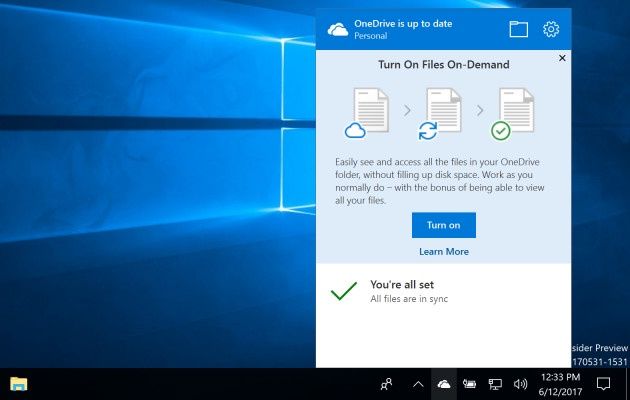The width and height of the screenshot is (630, 400).
Task: Click the Files On-Demand description paragraph
Action: (x=440, y=181)
